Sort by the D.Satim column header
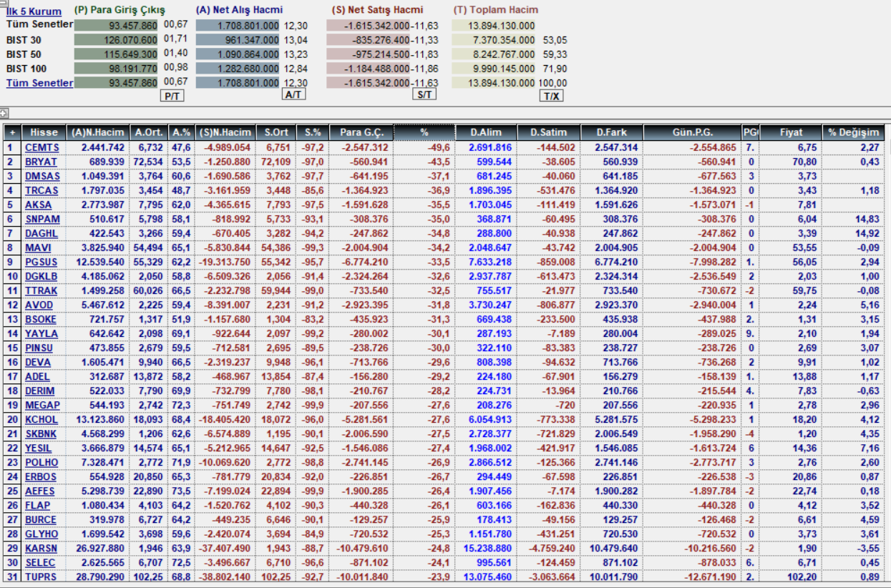This screenshot has height=588, width=891. coord(549,132)
